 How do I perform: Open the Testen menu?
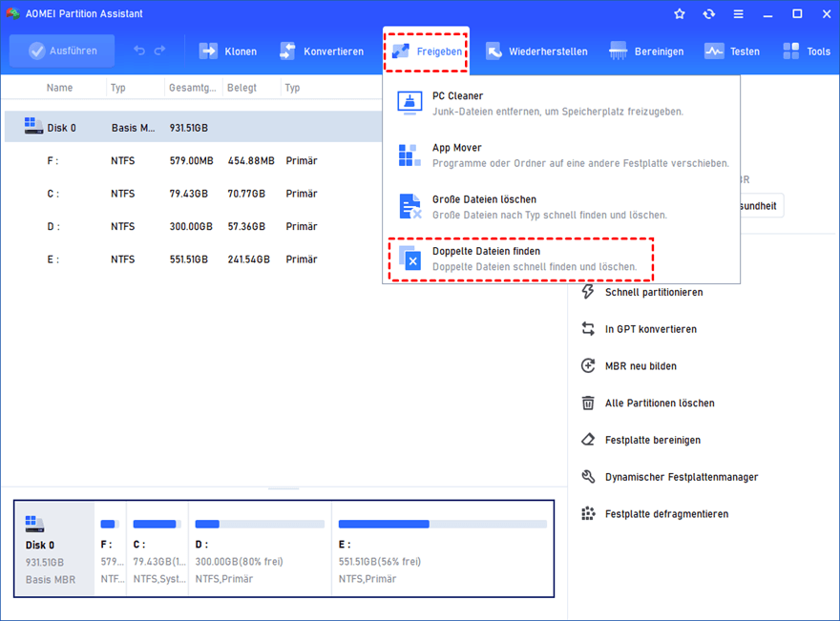[732, 52]
